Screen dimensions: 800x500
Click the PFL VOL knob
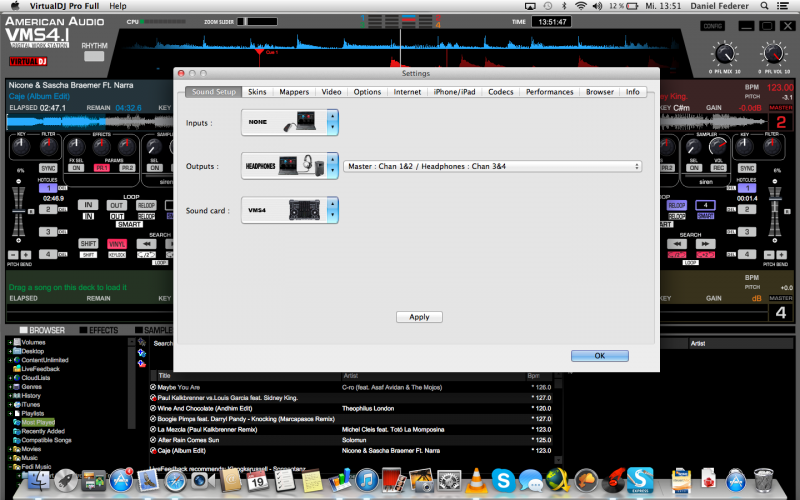click(x=773, y=54)
